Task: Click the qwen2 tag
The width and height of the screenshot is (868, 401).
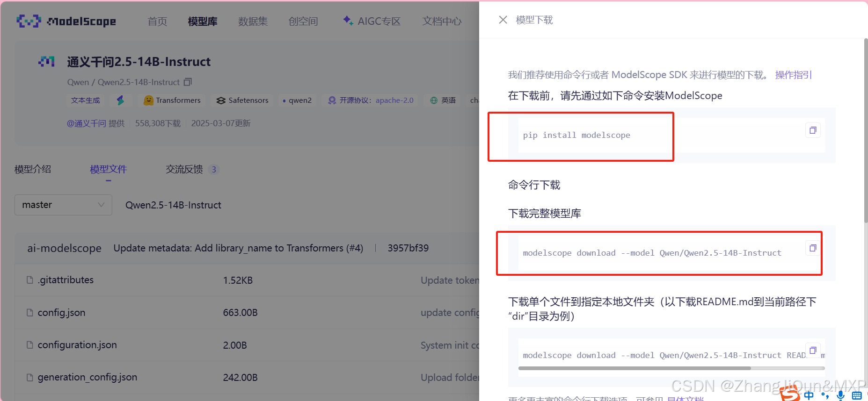Action: [x=297, y=100]
